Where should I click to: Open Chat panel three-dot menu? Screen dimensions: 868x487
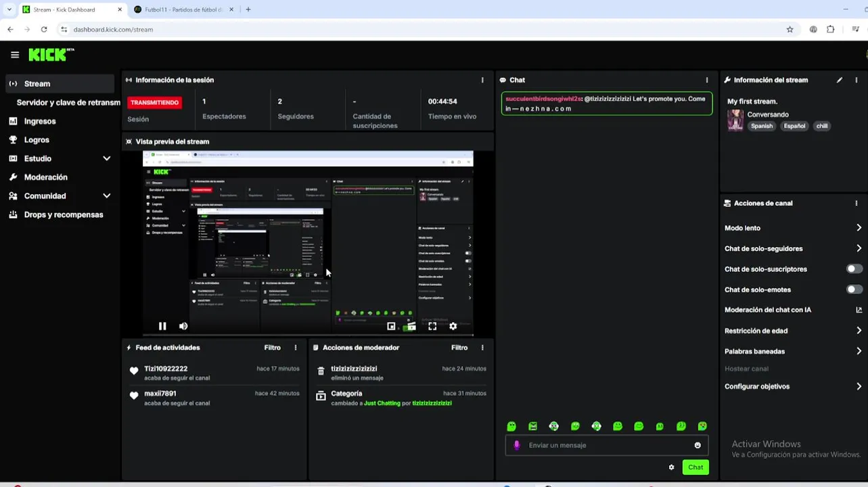pos(707,80)
